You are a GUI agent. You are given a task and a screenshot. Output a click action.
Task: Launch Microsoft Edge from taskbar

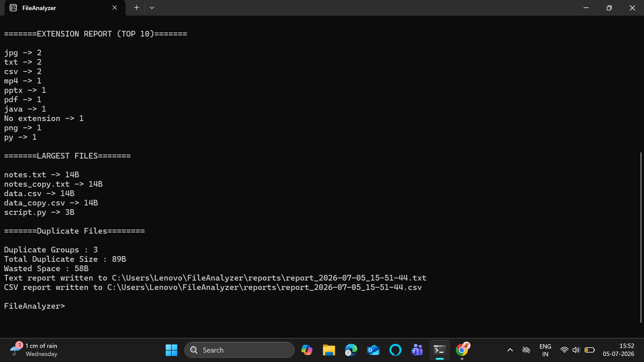(351, 350)
